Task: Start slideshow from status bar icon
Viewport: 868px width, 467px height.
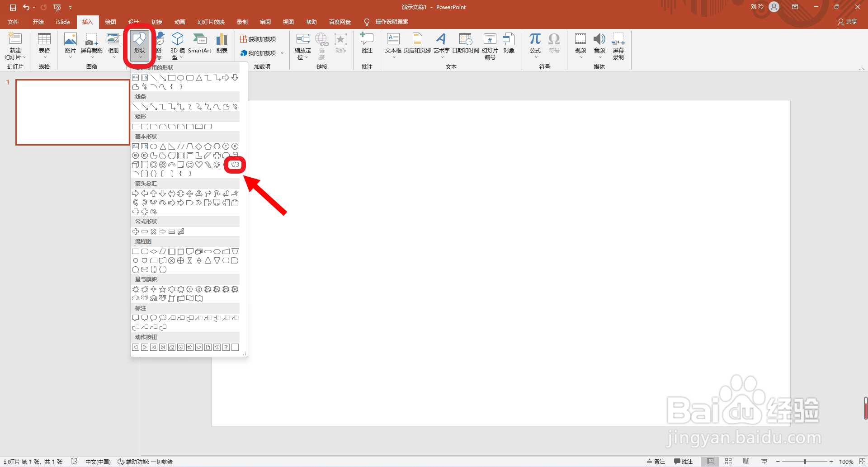Action: click(764, 462)
